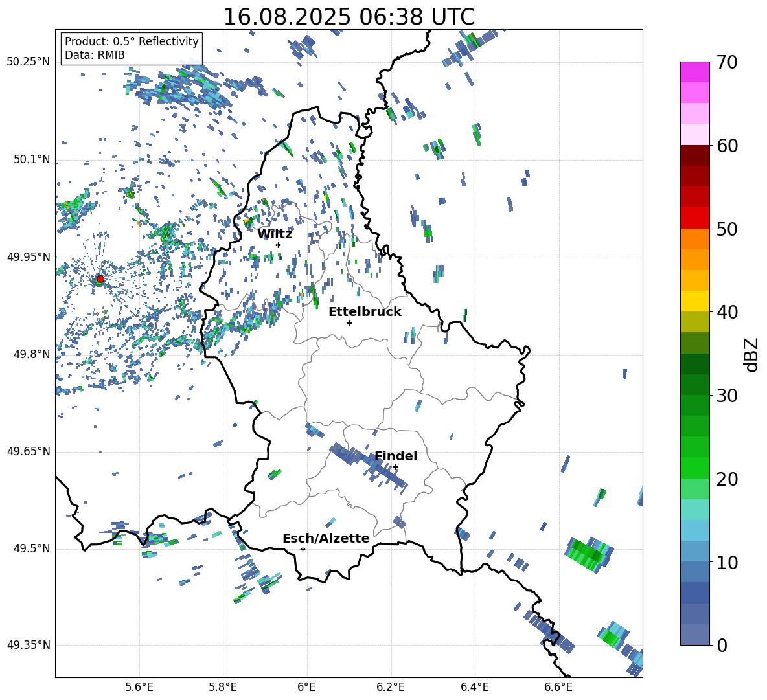The image size is (767, 700).
Task: Click the 70 colorbar tick label
Action: pos(727,62)
